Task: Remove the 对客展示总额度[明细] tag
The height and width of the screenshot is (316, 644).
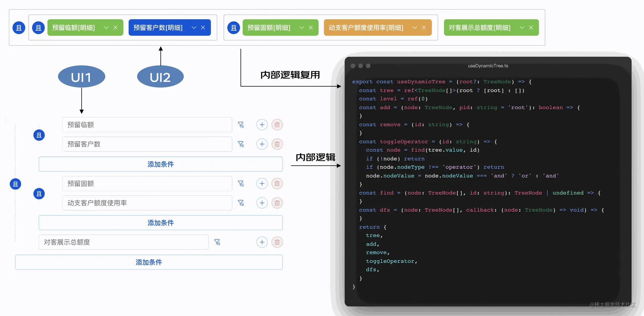Action: coord(531,28)
